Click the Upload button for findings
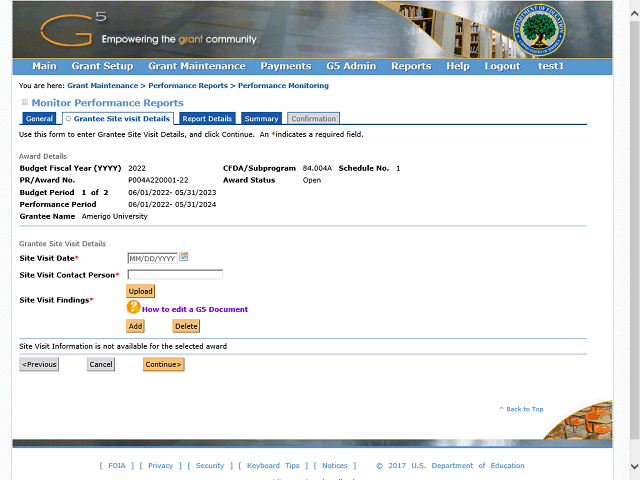 tap(140, 291)
